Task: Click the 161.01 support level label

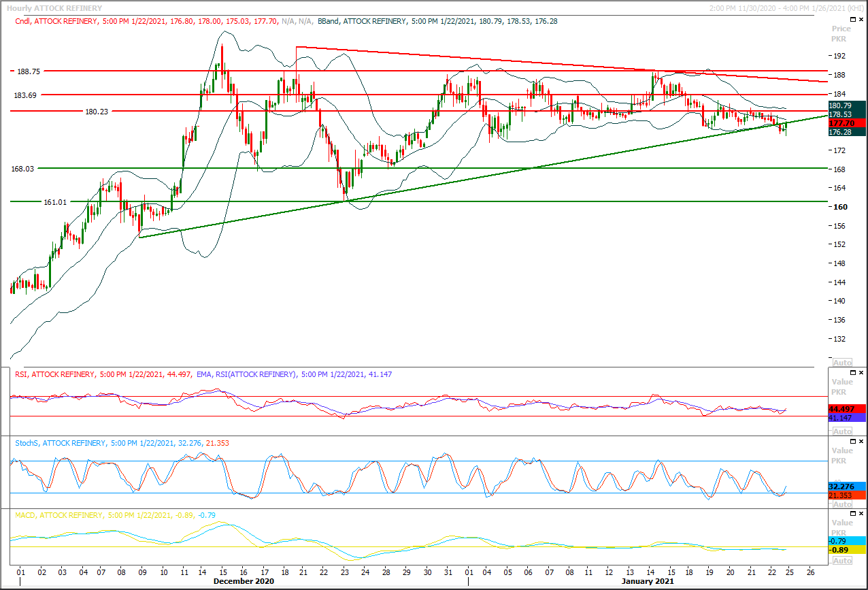Action: pyautogui.click(x=55, y=201)
